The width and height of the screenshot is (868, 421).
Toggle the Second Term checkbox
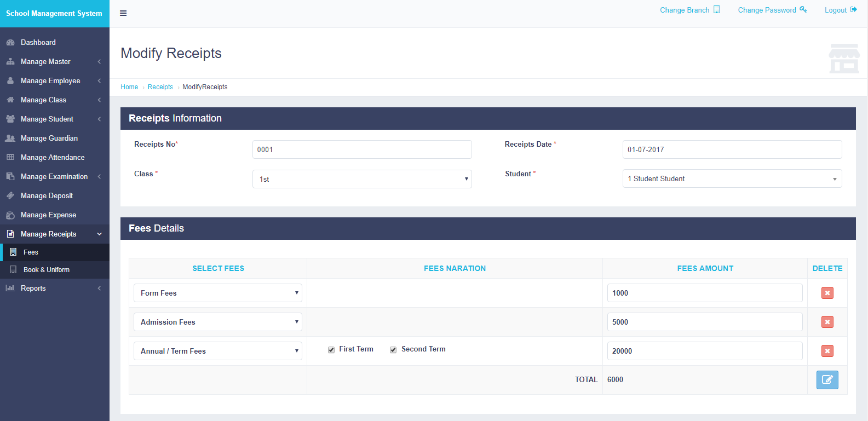pyautogui.click(x=393, y=350)
